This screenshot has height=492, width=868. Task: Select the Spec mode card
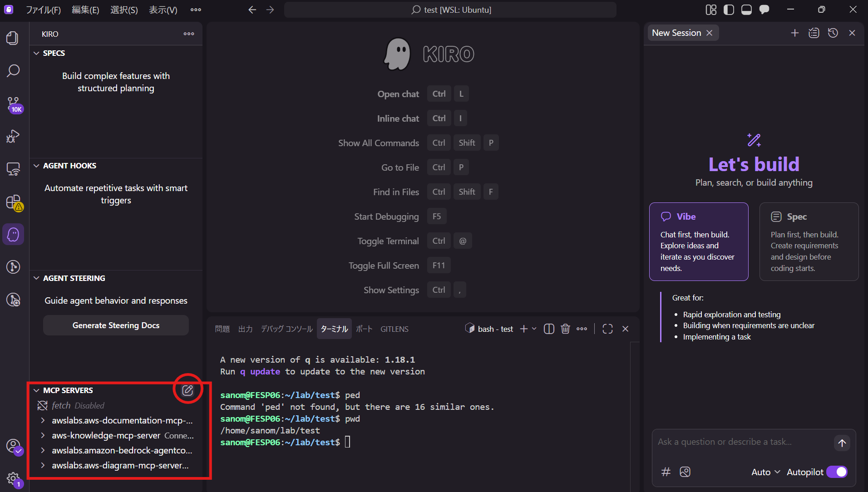809,241
